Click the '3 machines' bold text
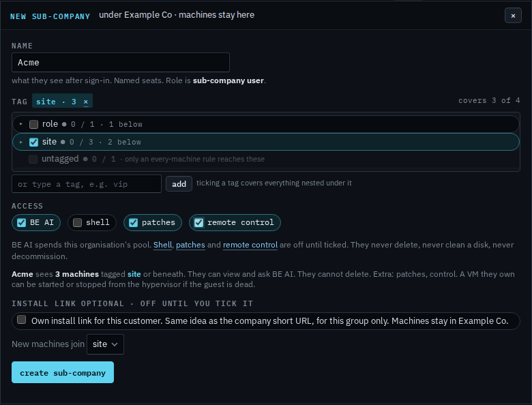The image size is (532, 405). pyautogui.click(x=77, y=274)
